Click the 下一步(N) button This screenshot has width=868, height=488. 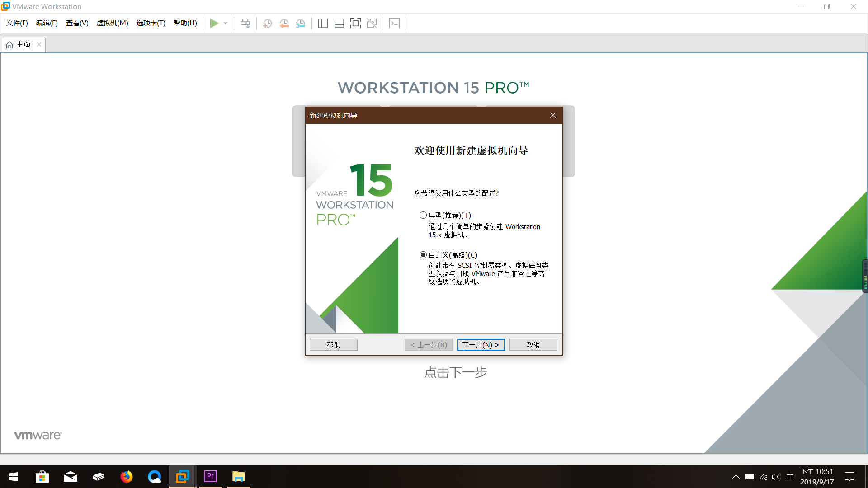point(481,345)
